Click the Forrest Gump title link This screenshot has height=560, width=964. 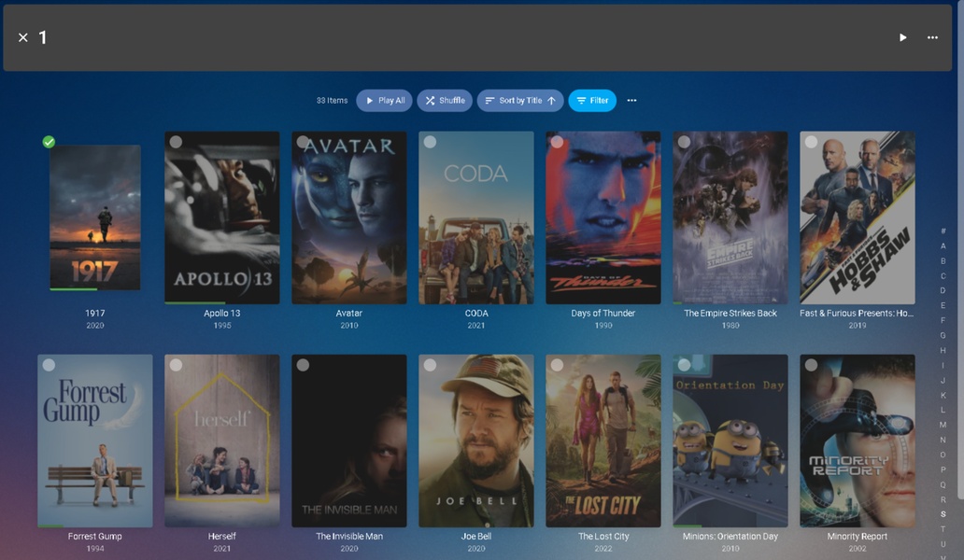coord(94,537)
